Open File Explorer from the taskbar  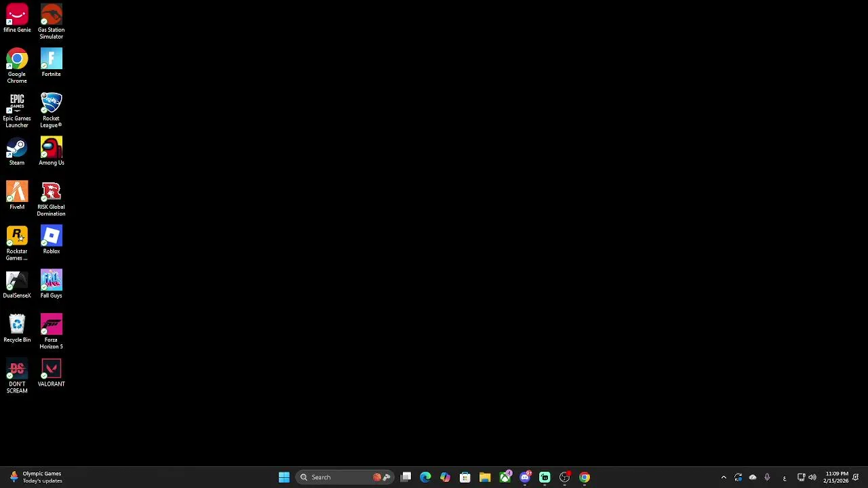click(485, 477)
